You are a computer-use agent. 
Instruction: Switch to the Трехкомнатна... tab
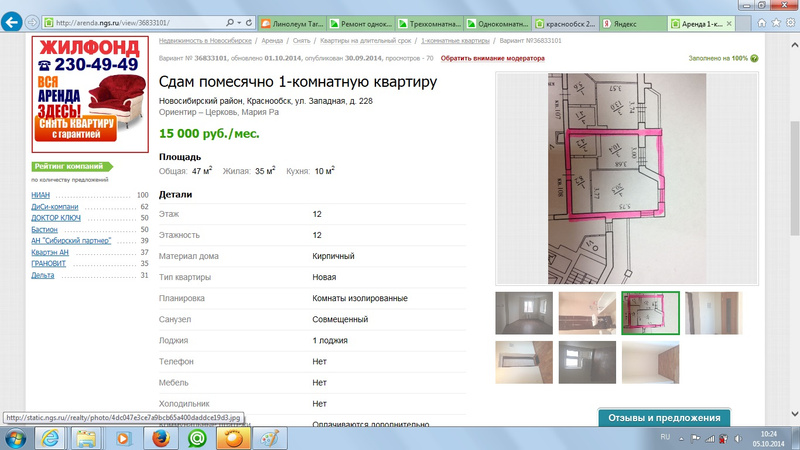click(430, 23)
